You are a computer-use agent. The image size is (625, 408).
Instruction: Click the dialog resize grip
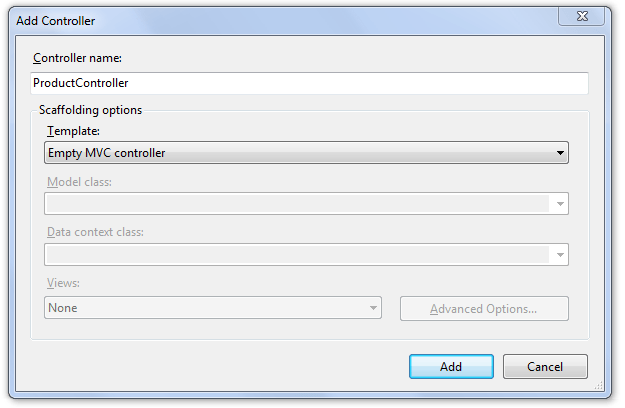[x=598, y=385]
